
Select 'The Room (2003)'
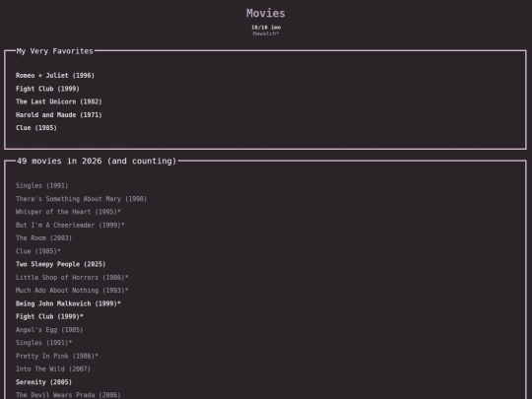pos(43,237)
